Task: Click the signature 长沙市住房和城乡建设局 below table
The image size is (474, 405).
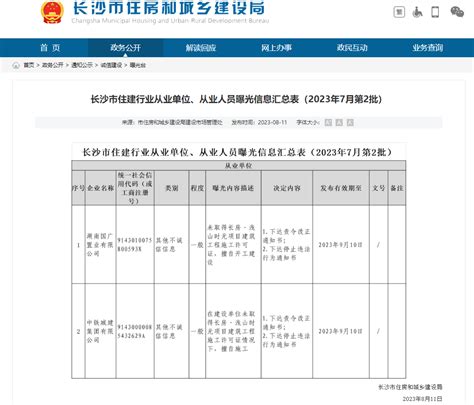Action: (410, 387)
